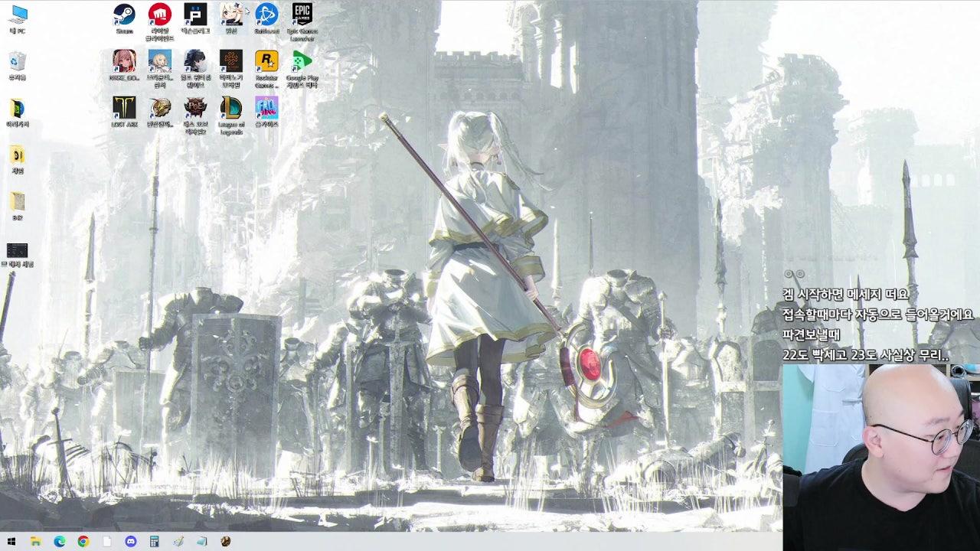Open Calculator from the taskbar
This screenshot has height=551, width=980.
[155, 541]
